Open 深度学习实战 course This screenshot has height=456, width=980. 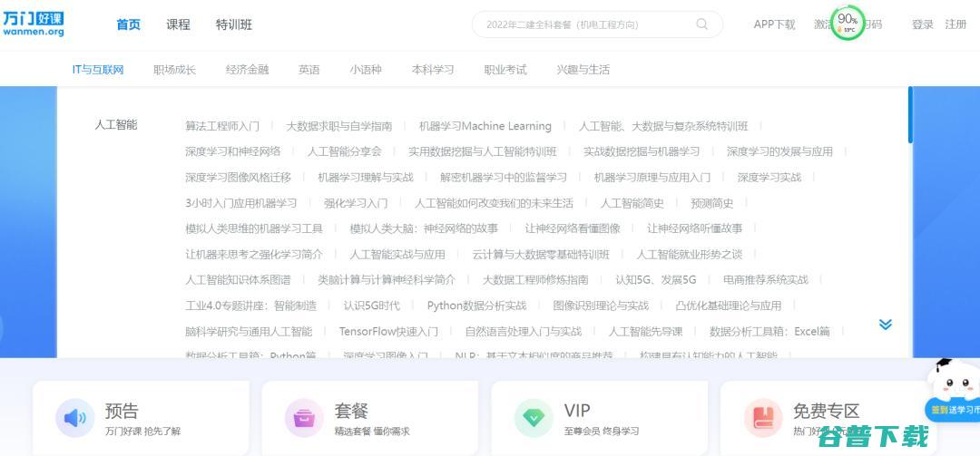769,178
